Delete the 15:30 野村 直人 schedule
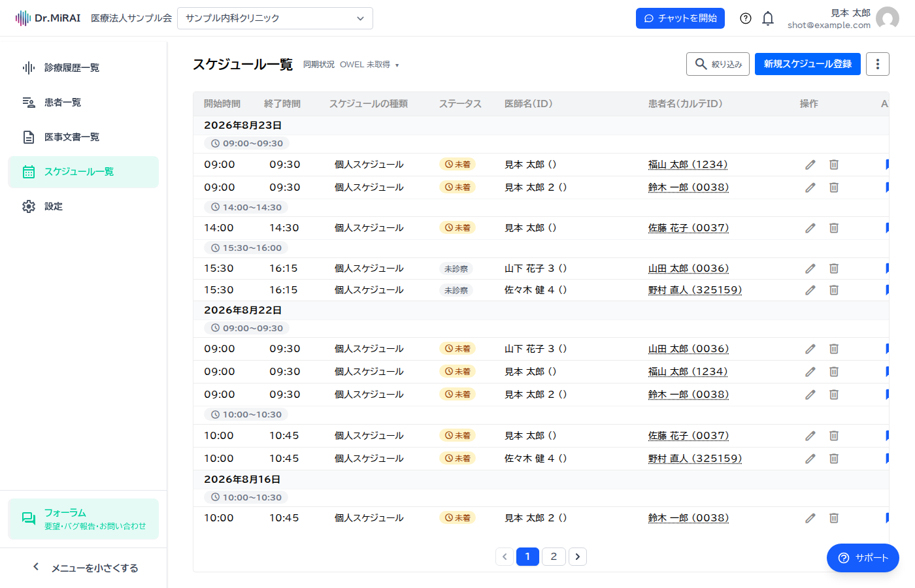The width and height of the screenshot is (915, 588). pyautogui.click(x=834, y=290)
